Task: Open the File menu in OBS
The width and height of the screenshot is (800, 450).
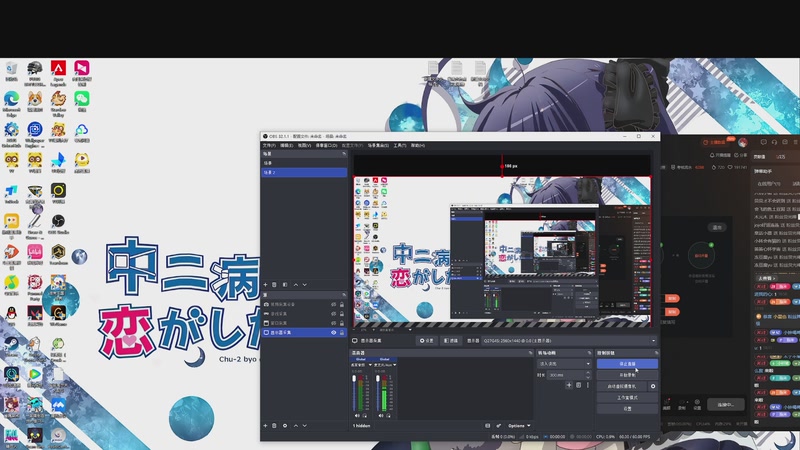Action: pyautogui.click(x=269, y=145)
